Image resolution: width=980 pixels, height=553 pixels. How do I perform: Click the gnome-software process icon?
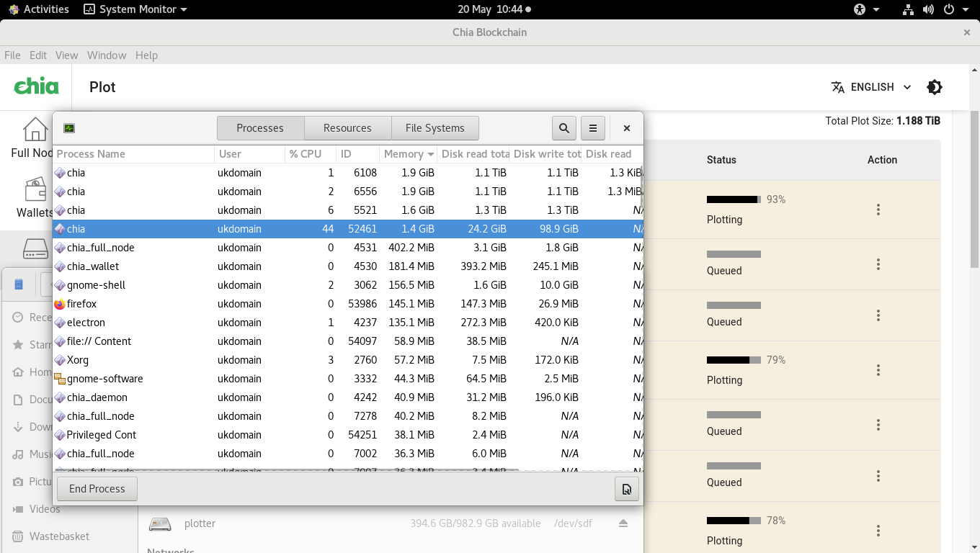coord(60,379)
